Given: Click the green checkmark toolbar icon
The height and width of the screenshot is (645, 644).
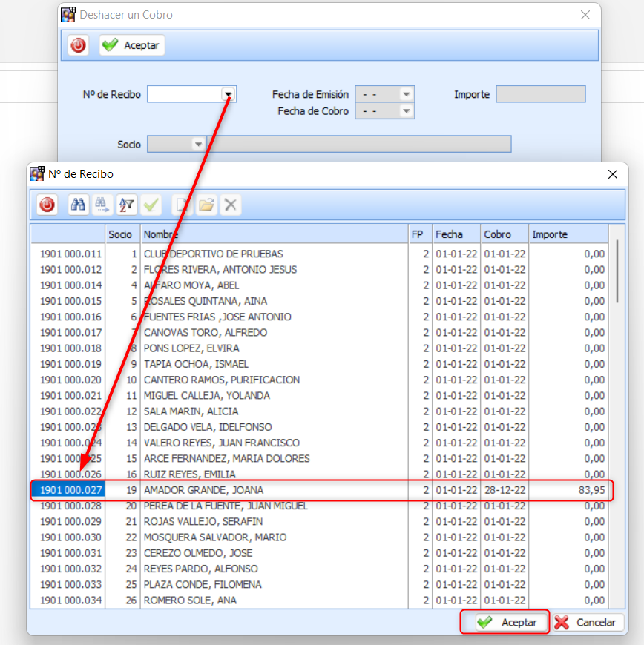Looking at the screenshot, I should click(x=151, y=205).
